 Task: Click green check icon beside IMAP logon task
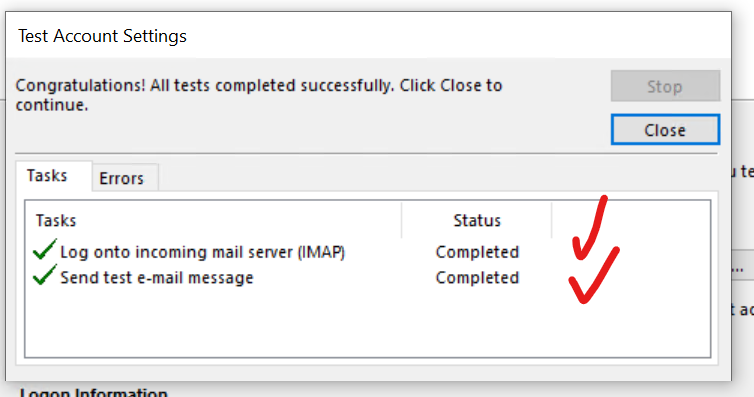pyautogui.click(x=45, y=249)
